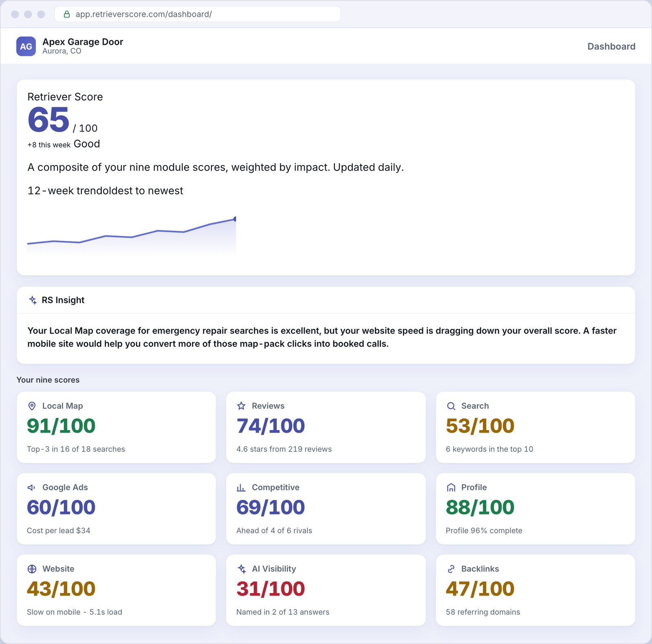The width and height of the screenshot is (652, 644).
Task: Click the newest point on trend chart
Action: click(x=235, y=219)
